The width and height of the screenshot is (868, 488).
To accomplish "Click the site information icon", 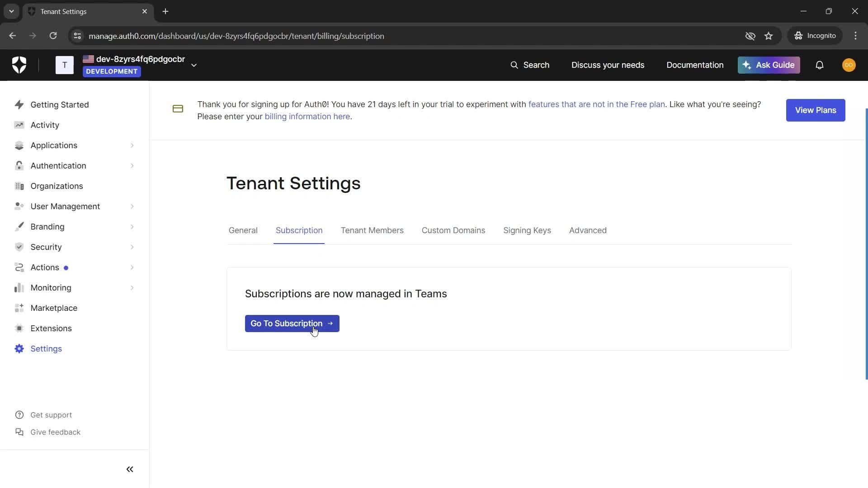I will click(x=77, y=36).
